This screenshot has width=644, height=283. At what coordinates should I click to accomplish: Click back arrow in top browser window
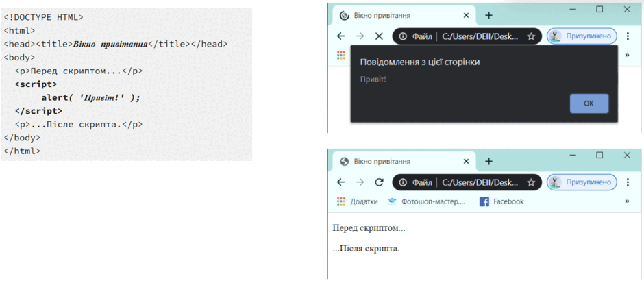tap(340, 36)
